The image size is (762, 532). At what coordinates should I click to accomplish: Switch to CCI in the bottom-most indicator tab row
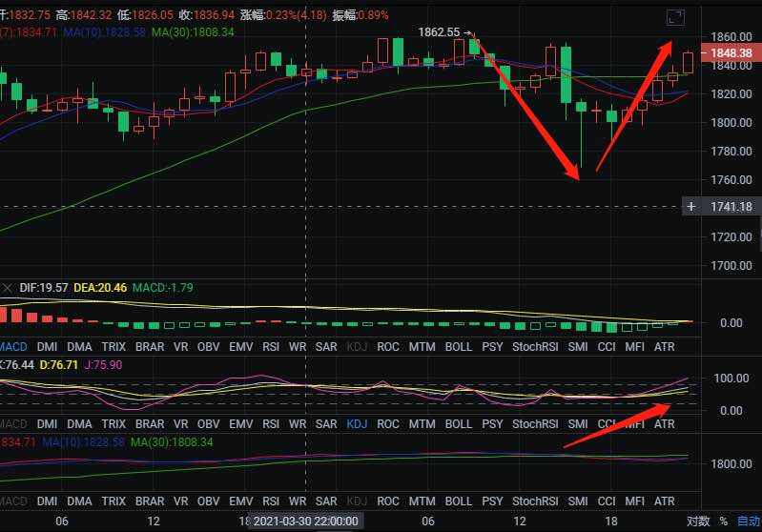pyautogui.click(x=607, y=501)
